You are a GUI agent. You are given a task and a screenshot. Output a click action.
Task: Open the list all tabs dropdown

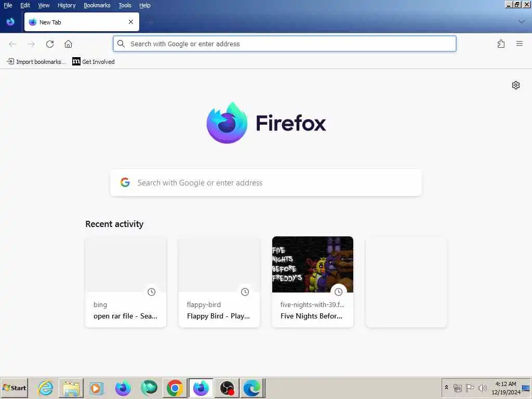522,22
